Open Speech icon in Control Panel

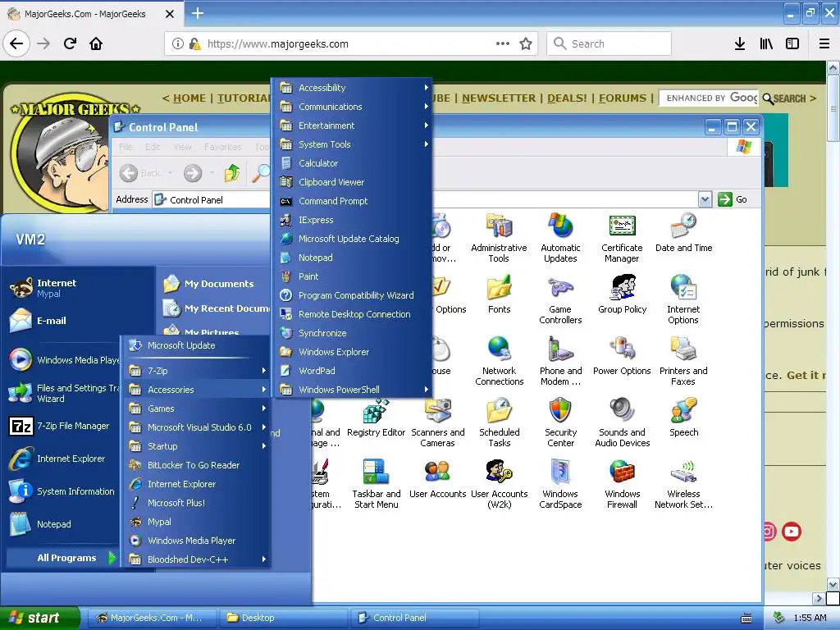pyautogui.click(x=683, y=418)
